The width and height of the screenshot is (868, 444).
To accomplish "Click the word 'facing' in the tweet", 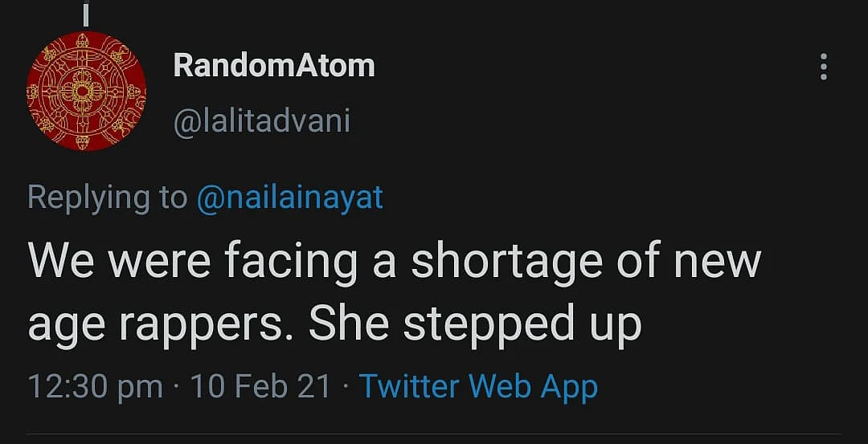I will [291, 264].
